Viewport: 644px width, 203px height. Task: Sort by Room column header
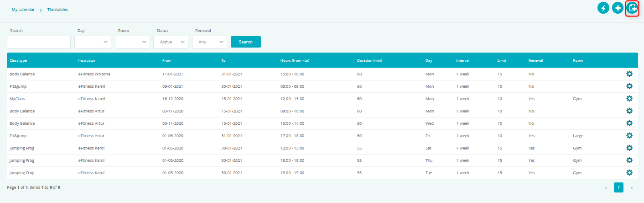(578, 60)
